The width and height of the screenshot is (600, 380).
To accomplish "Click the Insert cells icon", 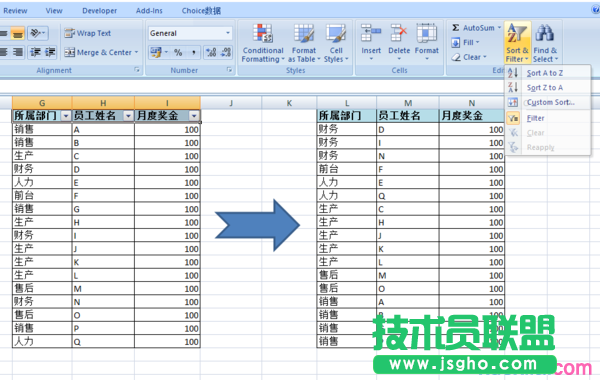I will (371, 33).
